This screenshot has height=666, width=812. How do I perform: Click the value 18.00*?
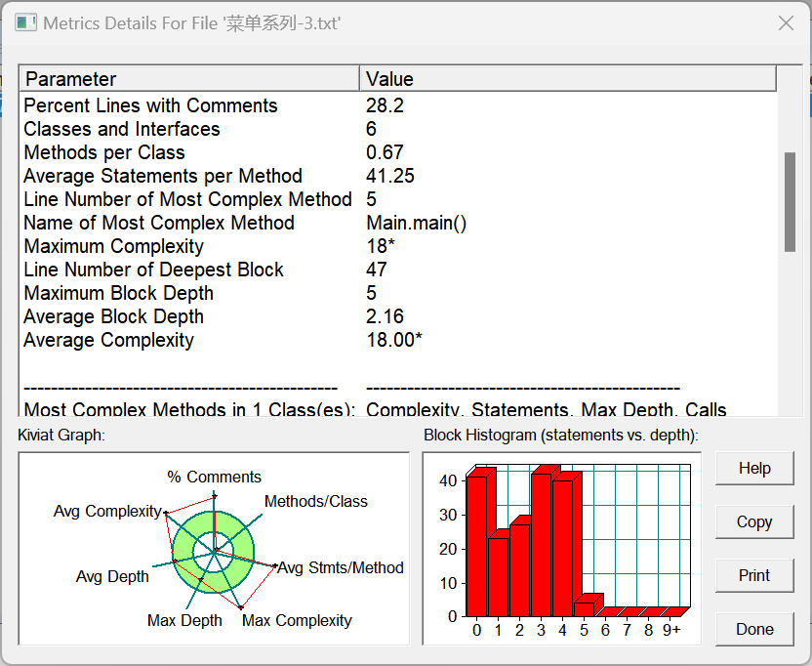click(394, 340)
